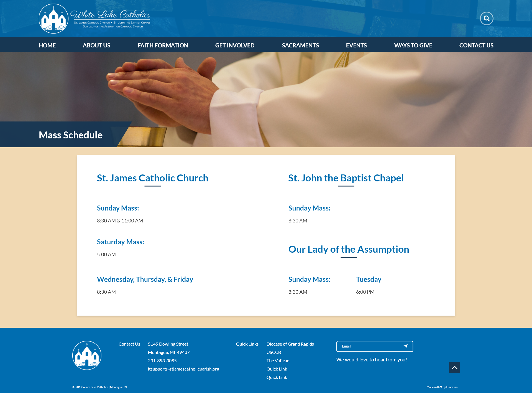Open the Faith Formation menu
The width and height of the screenshot is (532, 393).
click(x=163, y=45)
